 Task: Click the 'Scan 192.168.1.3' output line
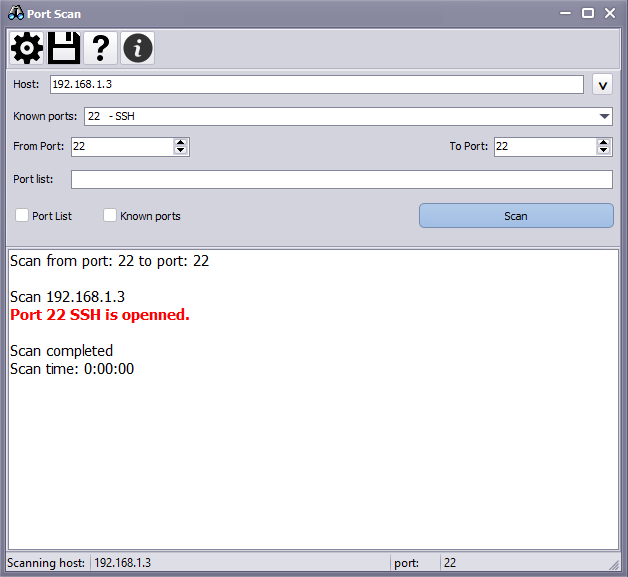click(67, 297)
